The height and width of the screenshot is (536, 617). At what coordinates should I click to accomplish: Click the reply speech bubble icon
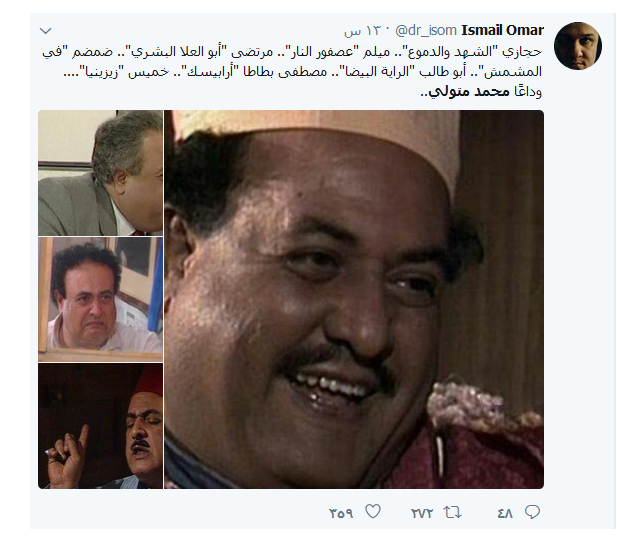click(x=532, y=512)
